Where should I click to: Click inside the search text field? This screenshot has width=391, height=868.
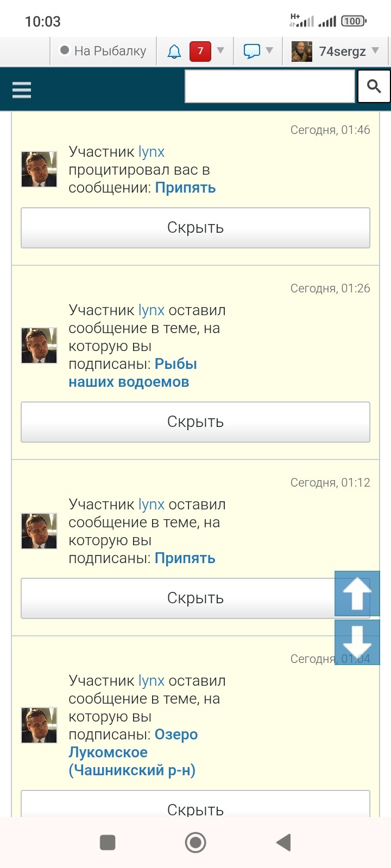(269, 86)
